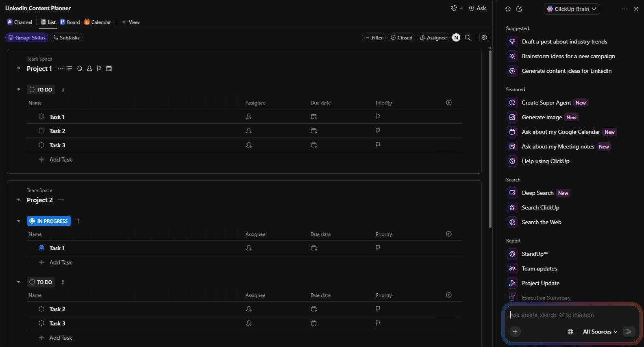The width and height of the screenshot is (644, 347).
Task: Click the Ask button in header
Action: pyautogui.click(x=477, y=8)
